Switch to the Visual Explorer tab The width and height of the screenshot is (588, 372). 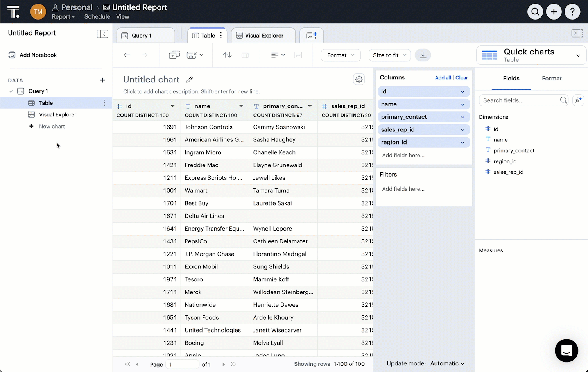263,35
